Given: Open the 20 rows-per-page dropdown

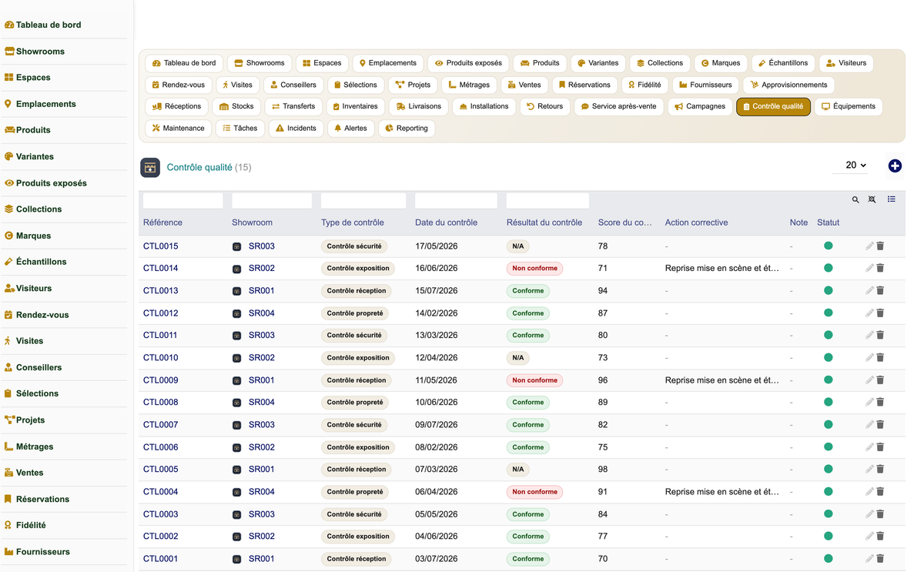Looking at the screenshot, I should [x=855, y=166].
